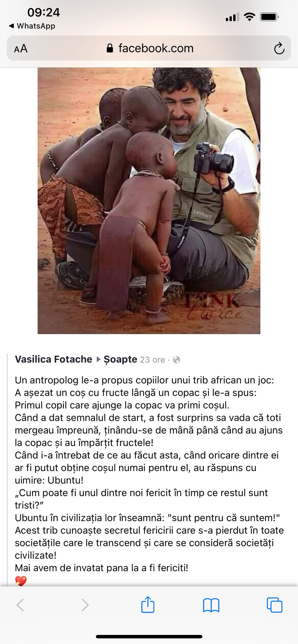Tap the padlock icon beside facebook.com
This screenshot has width=298, height=644.
coord(110,48)
